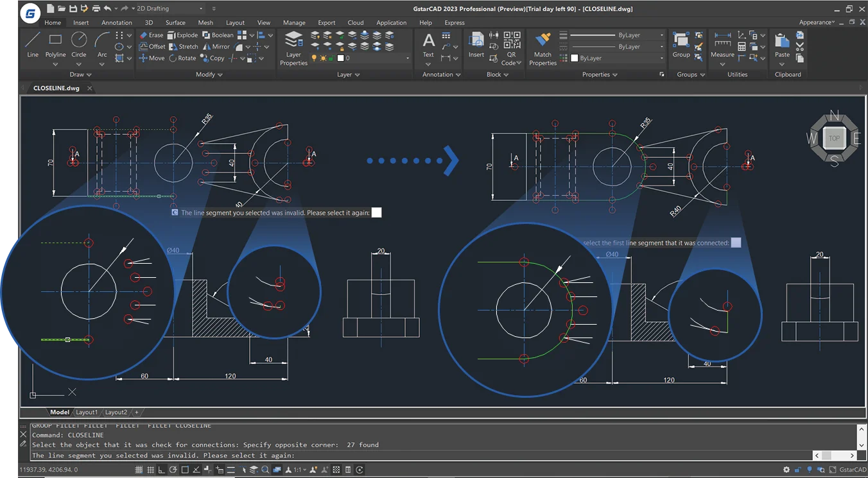Open the Layer Properties manager
The width and height of the screenshot is (868, 478).
point(293,48)
